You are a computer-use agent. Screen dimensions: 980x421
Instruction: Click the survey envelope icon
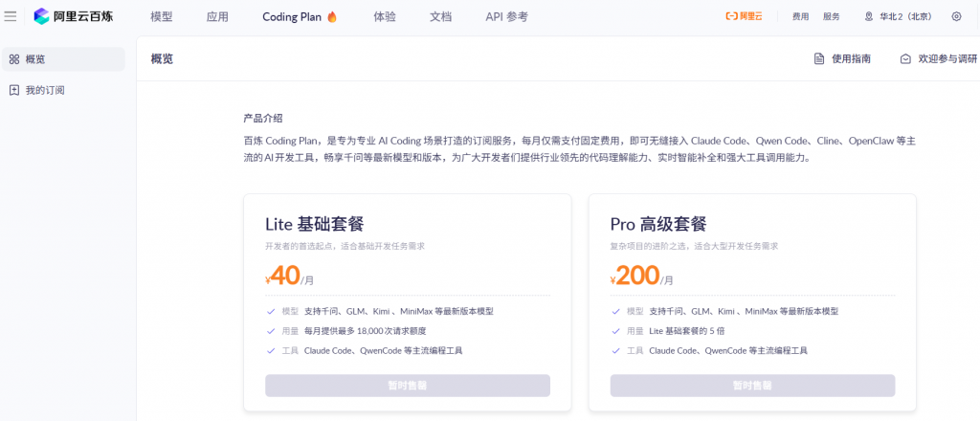[905, 59]
